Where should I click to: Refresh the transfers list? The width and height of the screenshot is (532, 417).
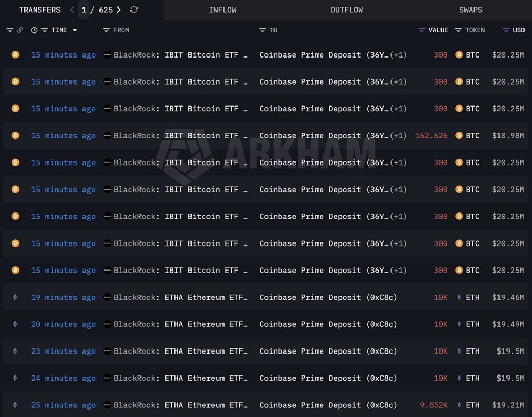tap(134, 10)
